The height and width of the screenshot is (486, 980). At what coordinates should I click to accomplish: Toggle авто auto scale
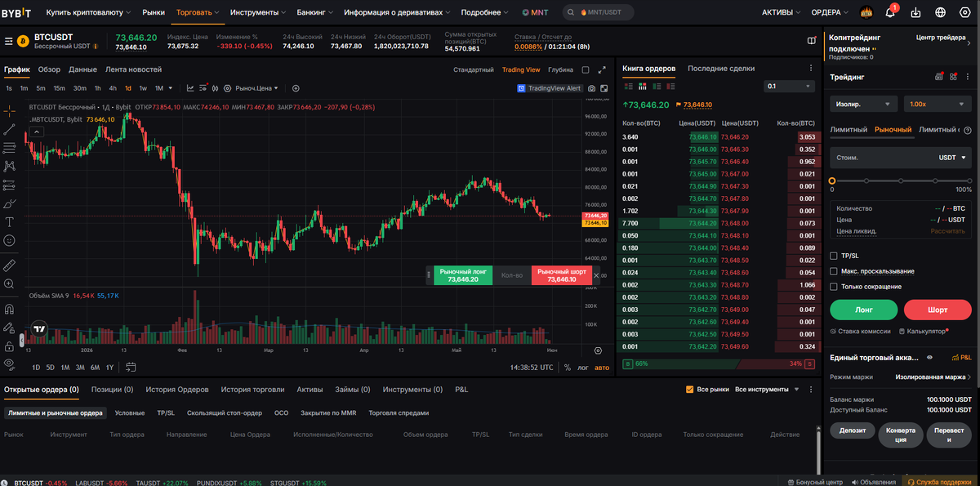602,368
